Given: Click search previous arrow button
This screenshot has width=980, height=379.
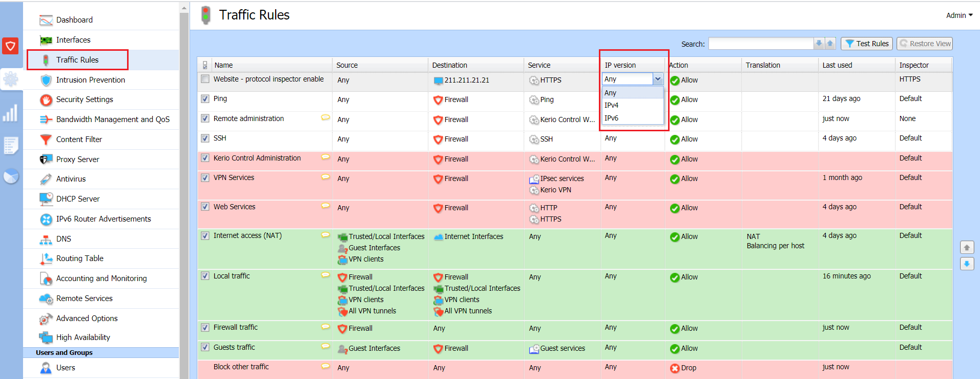Looking at the screenshot, I should point(830,44).
